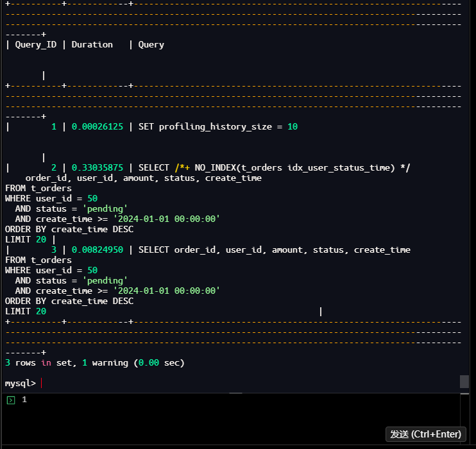Click the horizontal splitter handle above input area
Viewport: 476px width, 449px height.
pyautogui.click(x=235, y=393)
